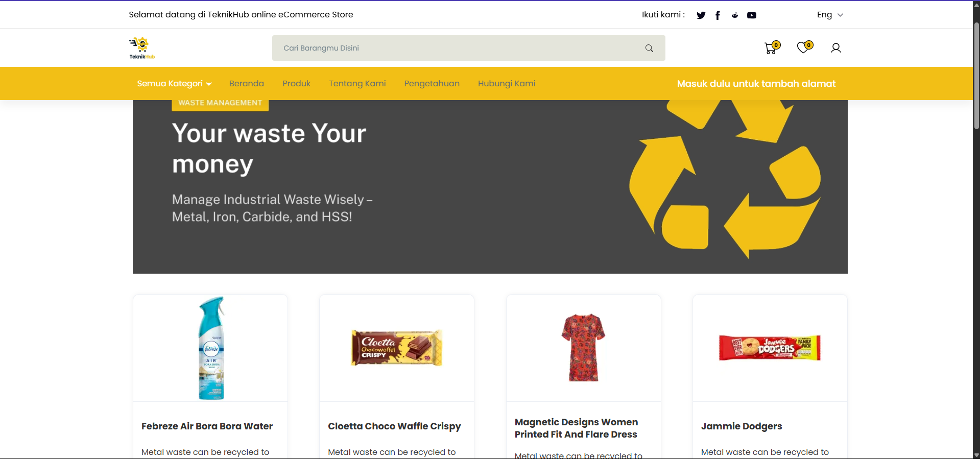Open the shopping cart
This screenshot has height=459, width=980.
(x=771, y=48)
